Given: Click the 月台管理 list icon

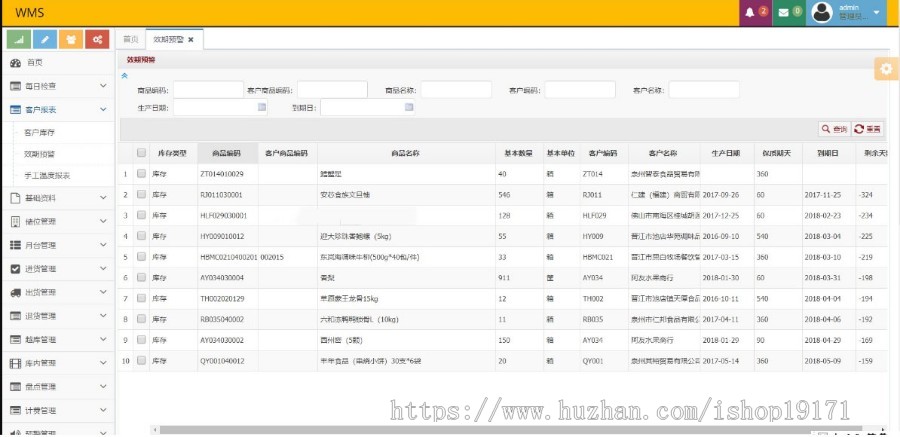Looking at the screenshot, I should [x=15, y=245].
